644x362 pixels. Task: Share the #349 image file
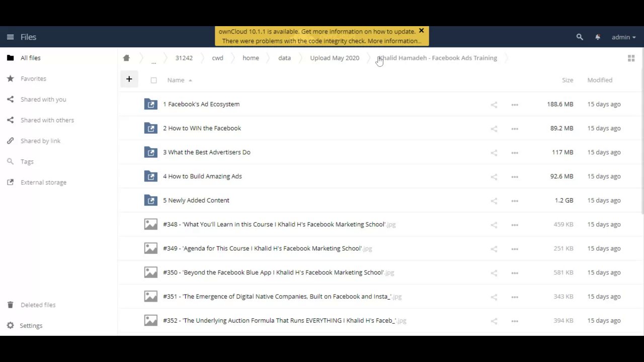[x=494, y=249]
